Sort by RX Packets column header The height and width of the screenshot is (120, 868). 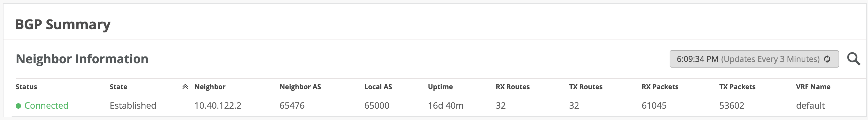(660, 87)
